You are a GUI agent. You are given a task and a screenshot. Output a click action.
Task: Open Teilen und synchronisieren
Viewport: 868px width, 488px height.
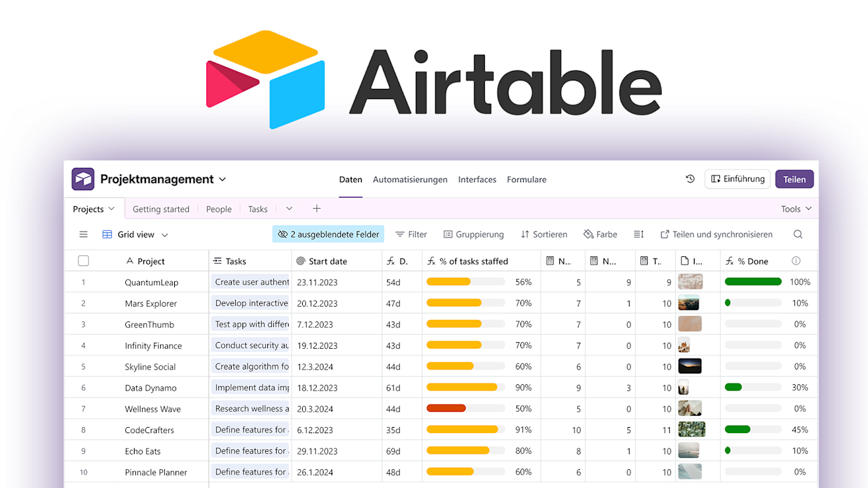point(717,234)
